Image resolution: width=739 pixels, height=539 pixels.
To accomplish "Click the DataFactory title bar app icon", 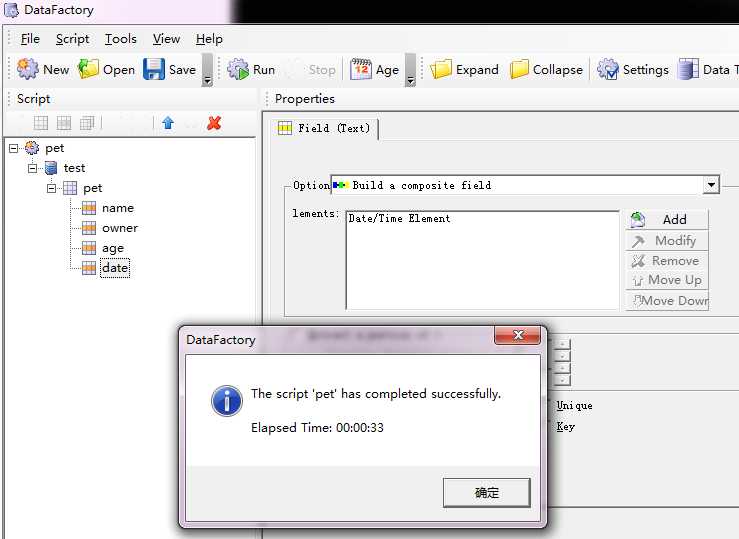I will [x=11, y=10].
